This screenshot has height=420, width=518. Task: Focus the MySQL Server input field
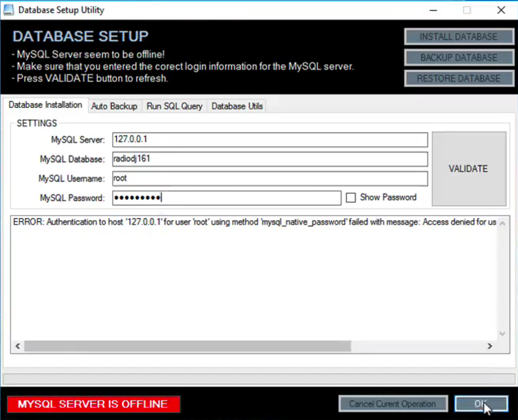point(270,139)
